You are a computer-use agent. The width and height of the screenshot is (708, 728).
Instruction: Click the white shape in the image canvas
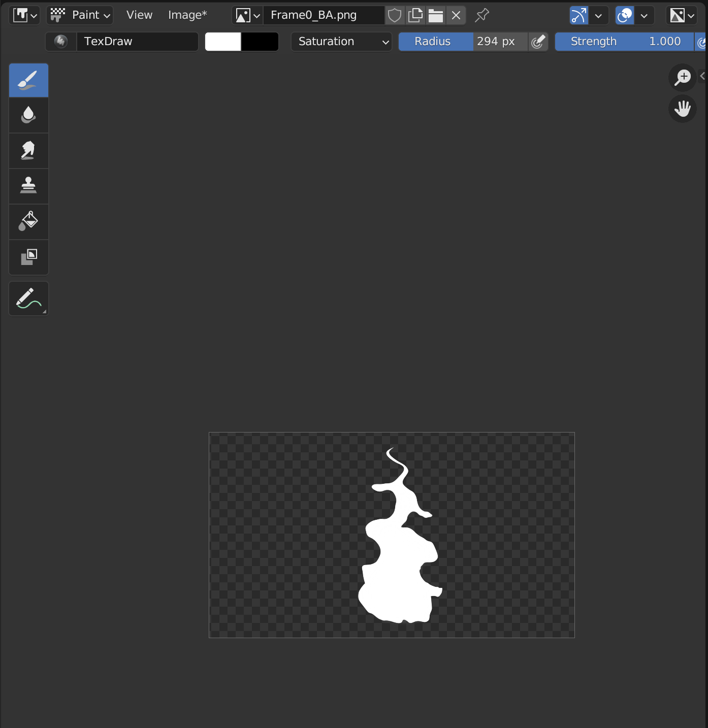pos(401,569)
